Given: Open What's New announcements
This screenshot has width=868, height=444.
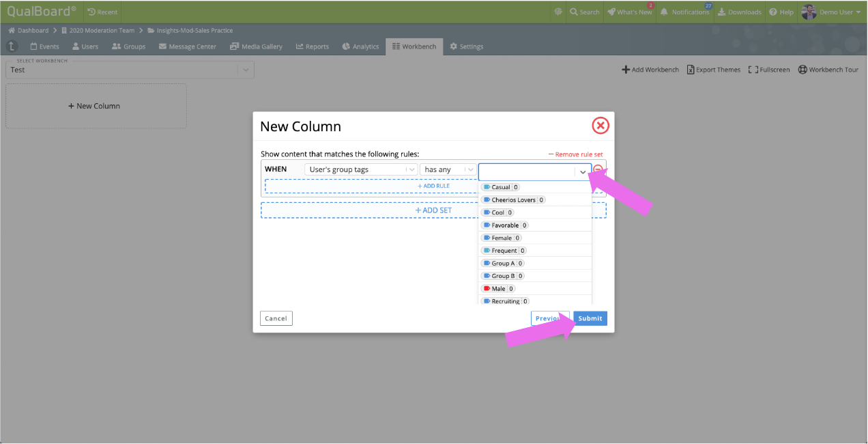Looking at the screenshot, I should 630,12.
